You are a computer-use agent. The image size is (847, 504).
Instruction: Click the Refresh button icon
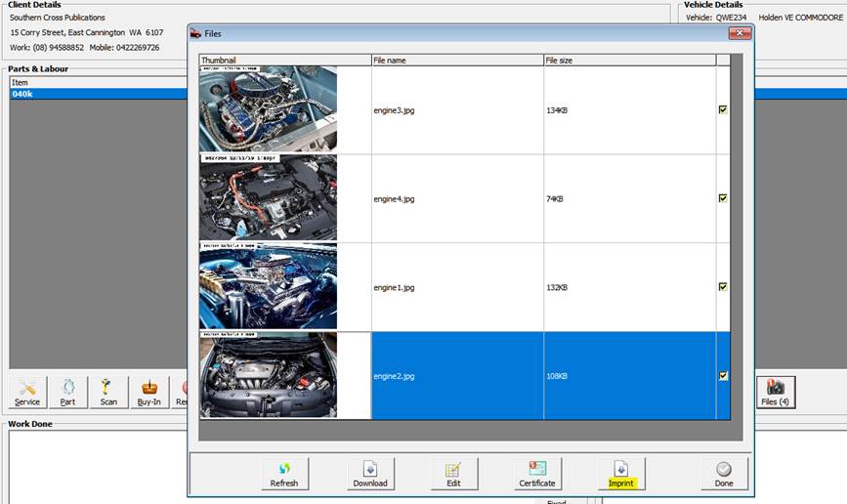285,469
